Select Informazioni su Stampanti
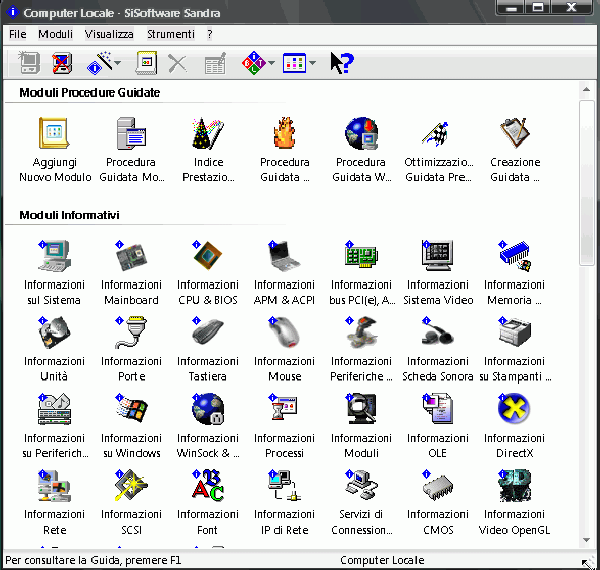This screenshot has height=570, width=600. point(515,349)
